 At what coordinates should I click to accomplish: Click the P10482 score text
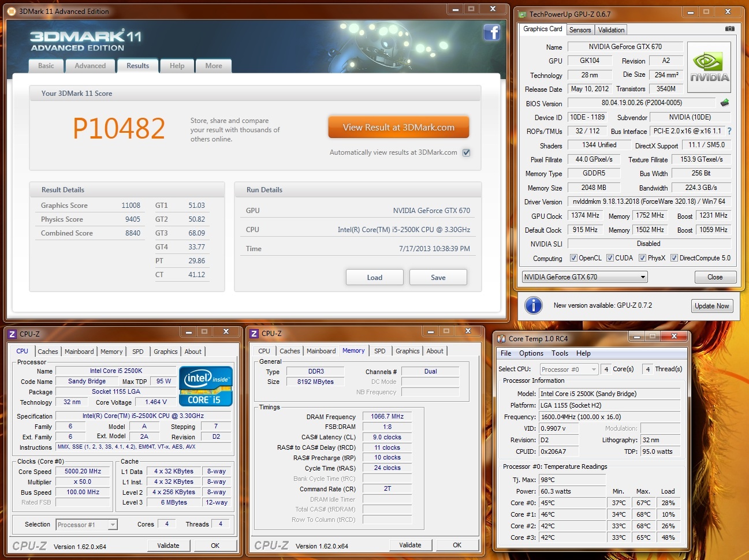(119, 128)
